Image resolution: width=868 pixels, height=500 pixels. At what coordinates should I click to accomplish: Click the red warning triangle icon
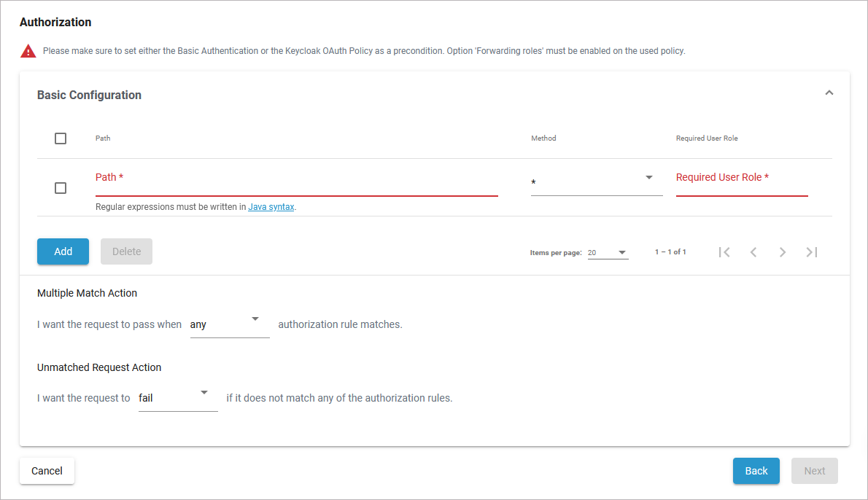(28, 50)
